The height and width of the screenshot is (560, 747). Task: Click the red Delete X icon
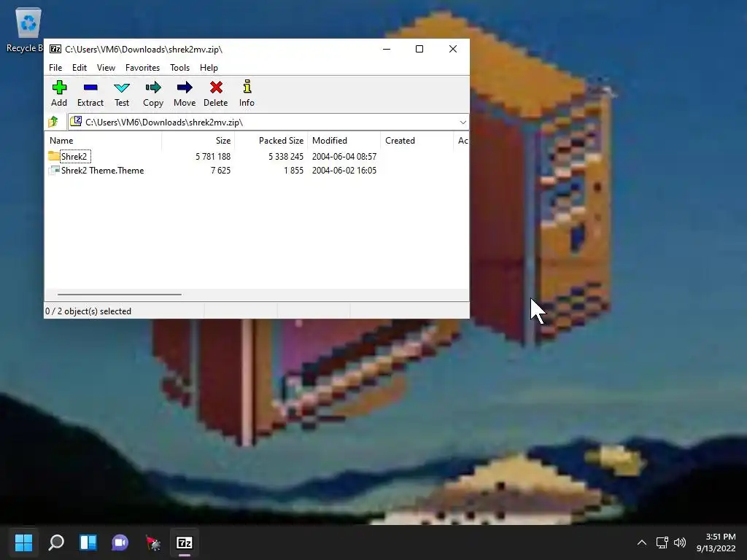[x=216, y=87]
